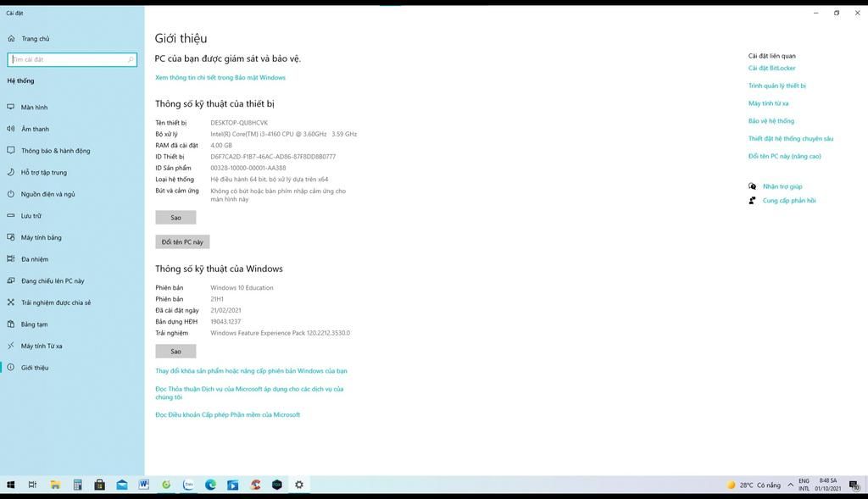Click installed RAM value 4.00 GB
This screenshot has width=868, height=499.
(x=221, y=146)
